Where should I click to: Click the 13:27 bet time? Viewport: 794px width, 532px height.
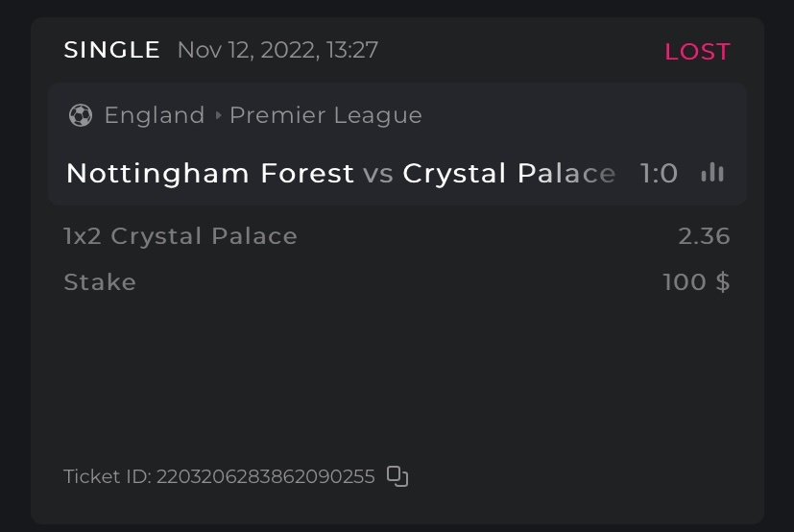point(352,50)
